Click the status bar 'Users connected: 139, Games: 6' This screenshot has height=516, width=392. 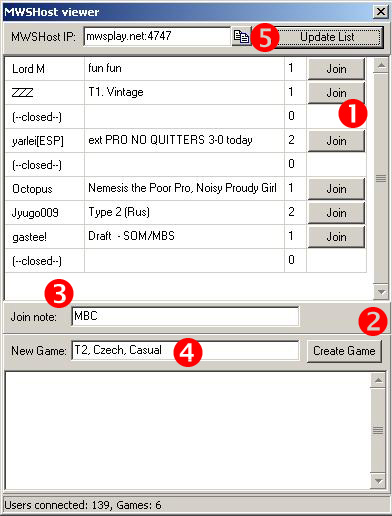click(83, 505)
